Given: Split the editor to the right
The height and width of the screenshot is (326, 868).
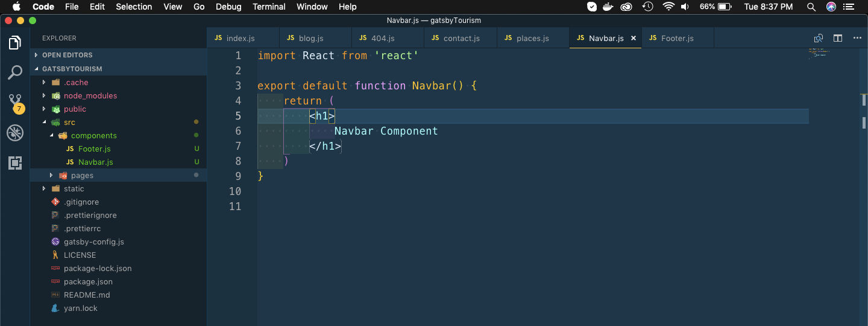Looking at the screenshot, I should coord(838,38).
